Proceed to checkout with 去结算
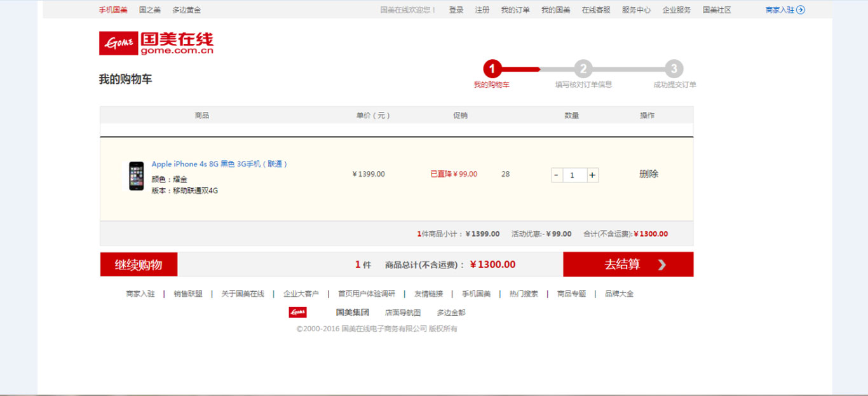Screen dimensions: 868x396 [628, 264]
